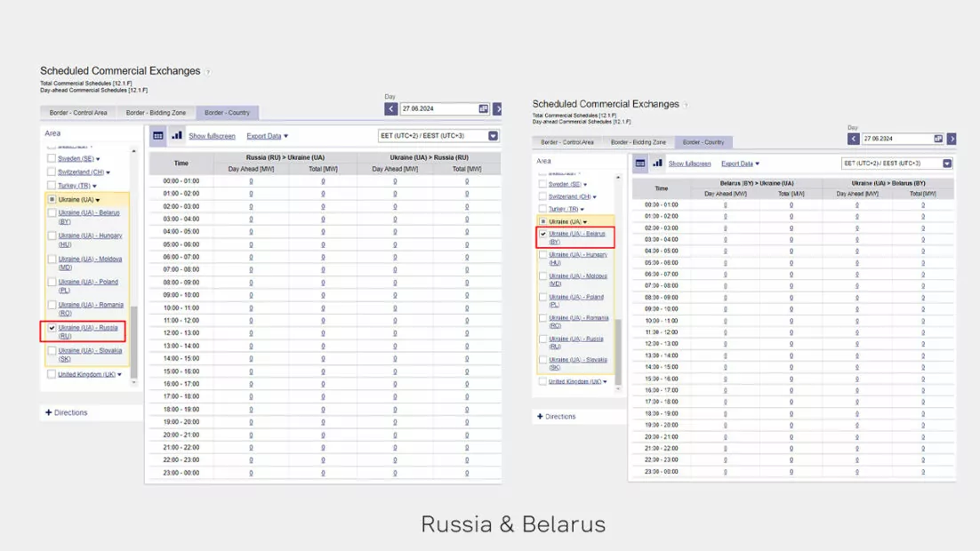This screenshot has height=551, width=980.
Task: Tick United Kingdom (UK) checkbox in left panel
Action: pos(52,374)
